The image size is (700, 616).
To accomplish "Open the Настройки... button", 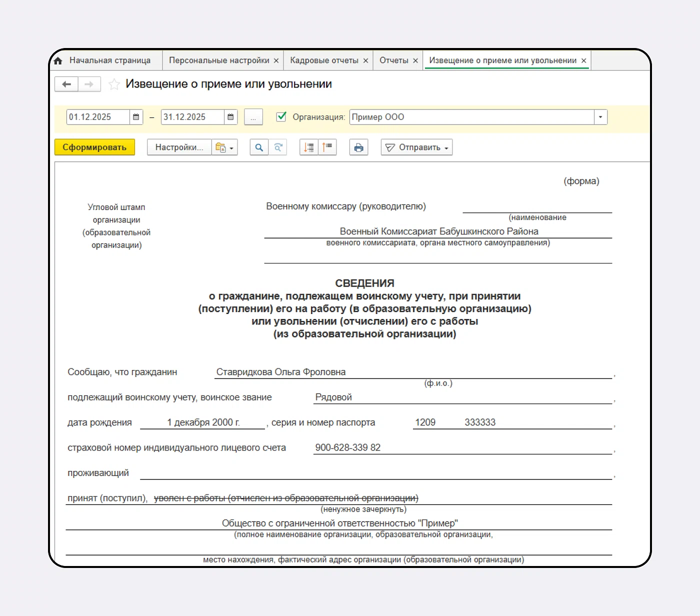I will click(179, 147).
